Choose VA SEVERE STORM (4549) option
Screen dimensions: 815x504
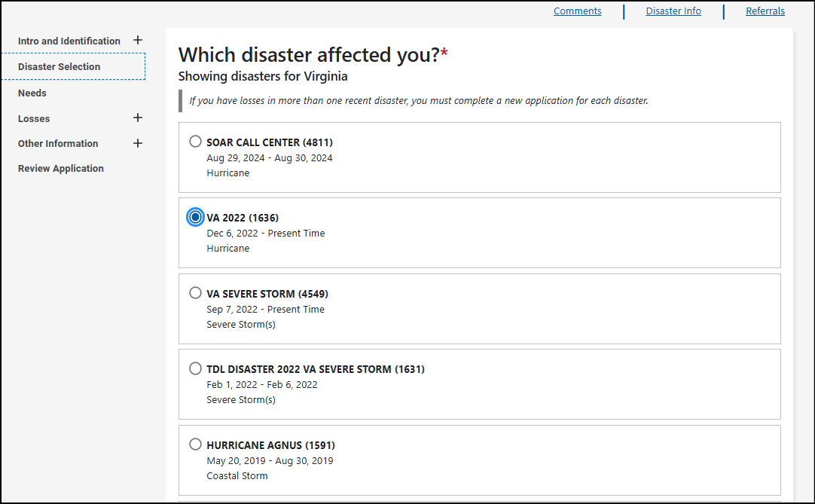(x=196, y=293)
